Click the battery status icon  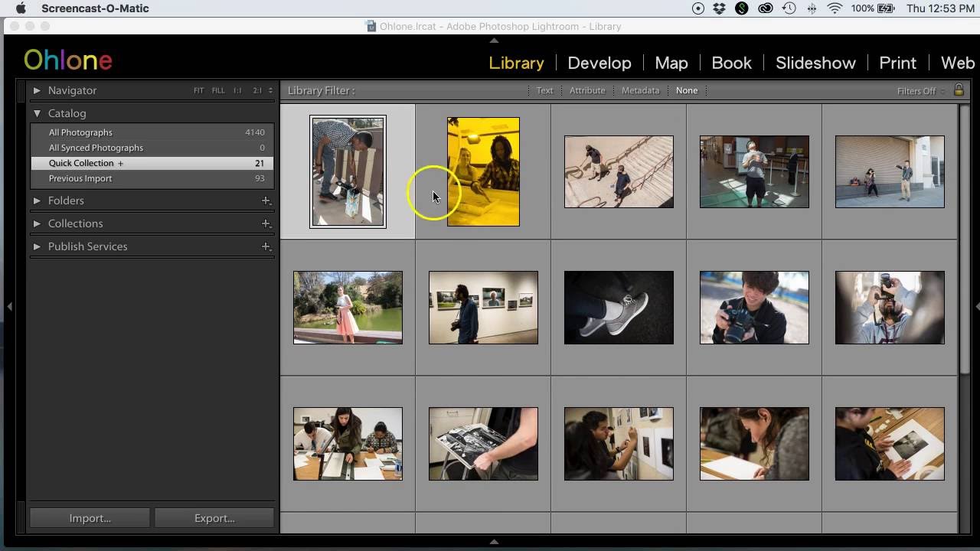coord(885,8)
